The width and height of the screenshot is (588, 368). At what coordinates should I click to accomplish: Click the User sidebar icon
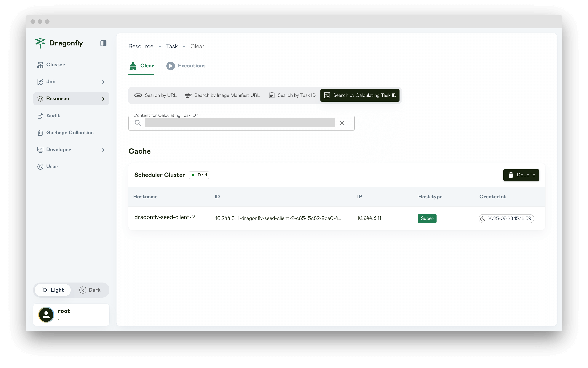pos(40,166)
